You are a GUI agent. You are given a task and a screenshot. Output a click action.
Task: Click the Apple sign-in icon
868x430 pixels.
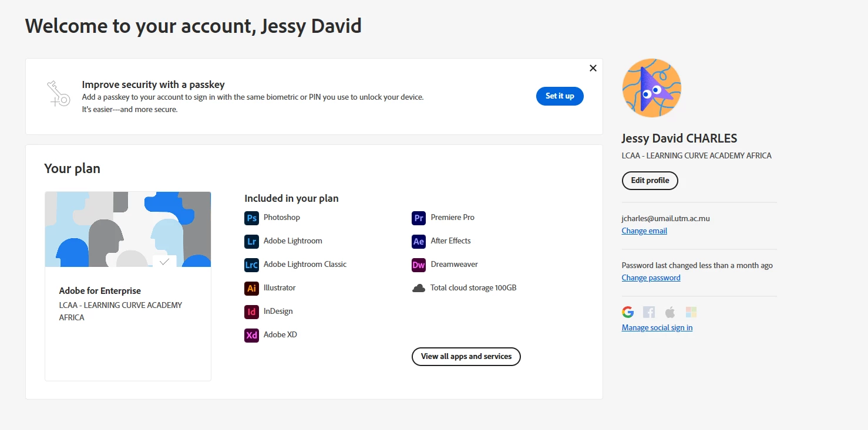click(670, 312)
